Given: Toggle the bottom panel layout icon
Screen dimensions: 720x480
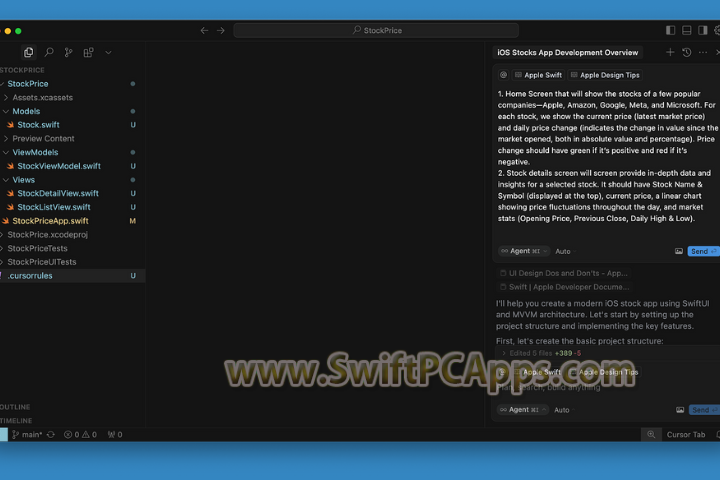Looking at the screenshot, I should click(x=686, y=30).
